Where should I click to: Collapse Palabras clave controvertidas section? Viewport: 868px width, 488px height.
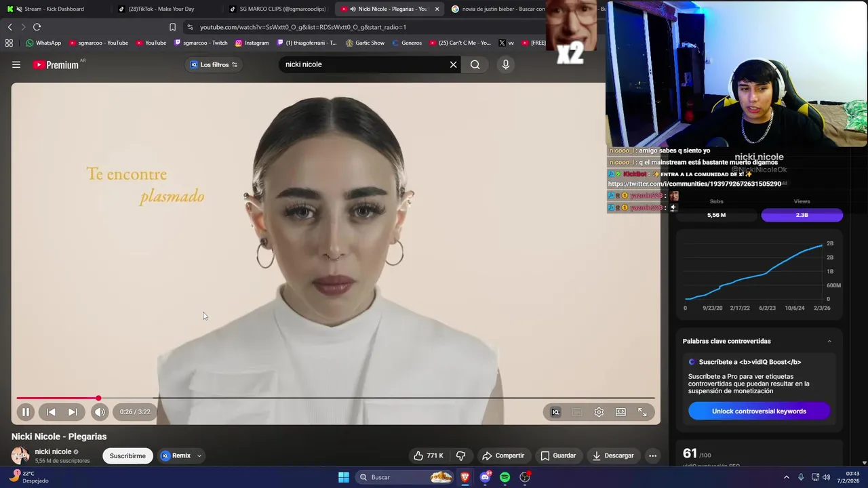click(829, 341)
